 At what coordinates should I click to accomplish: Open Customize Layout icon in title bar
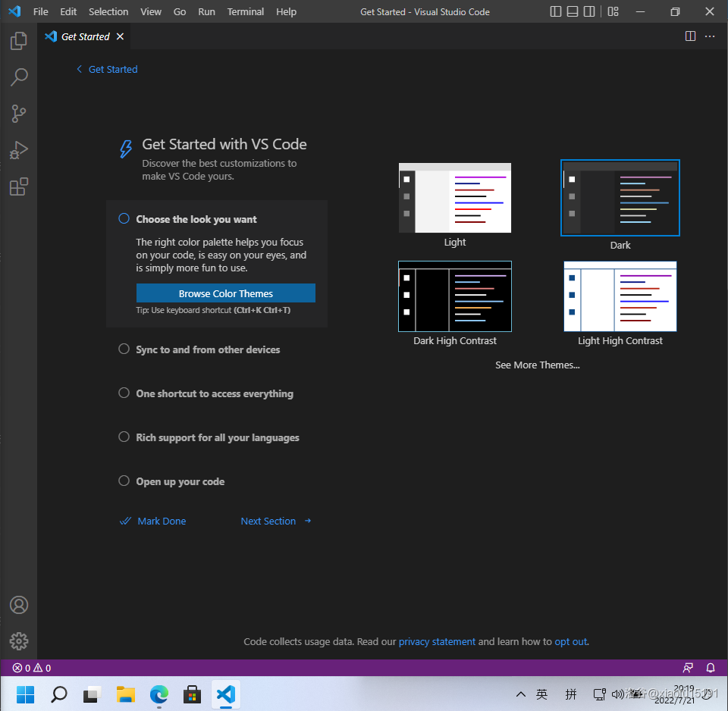(613, 11)
